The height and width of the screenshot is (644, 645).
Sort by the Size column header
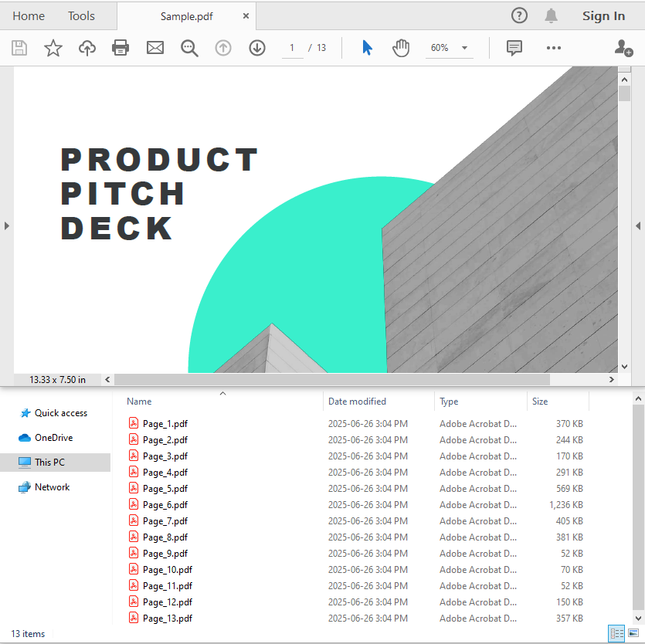[x=540, y=402]
